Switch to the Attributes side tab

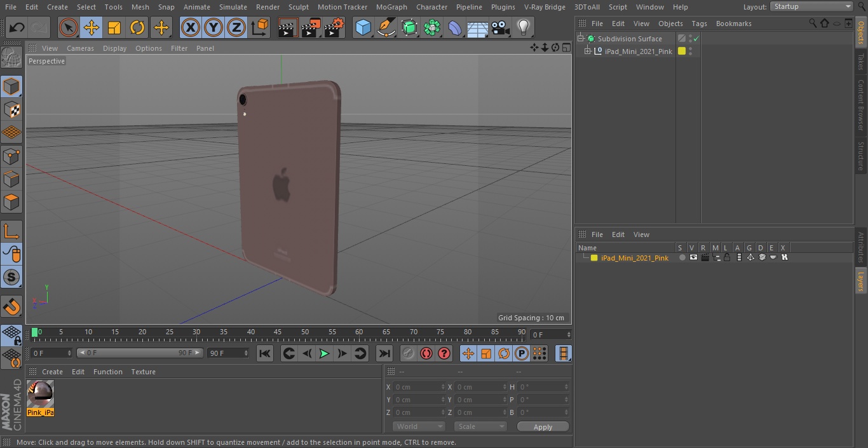click(861, 248)
